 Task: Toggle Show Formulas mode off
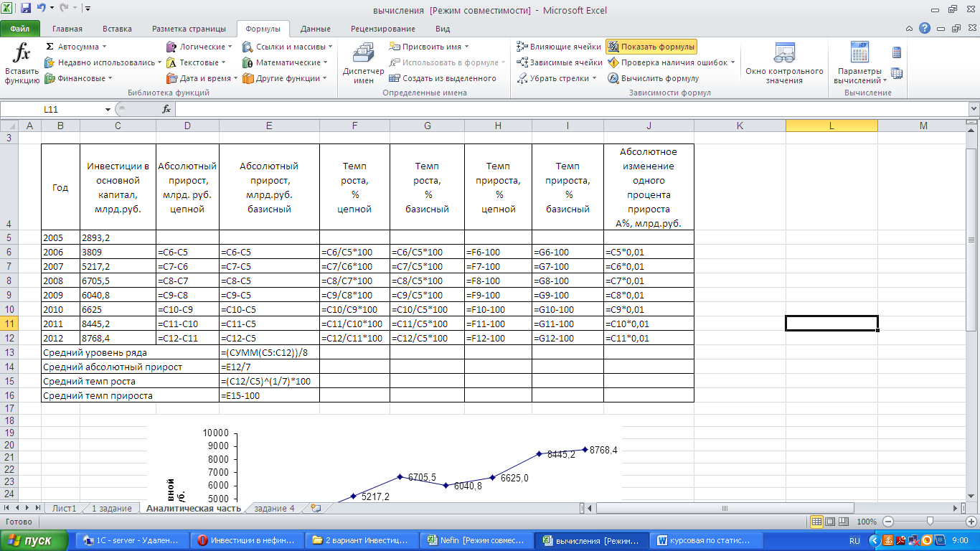point(651,47)
